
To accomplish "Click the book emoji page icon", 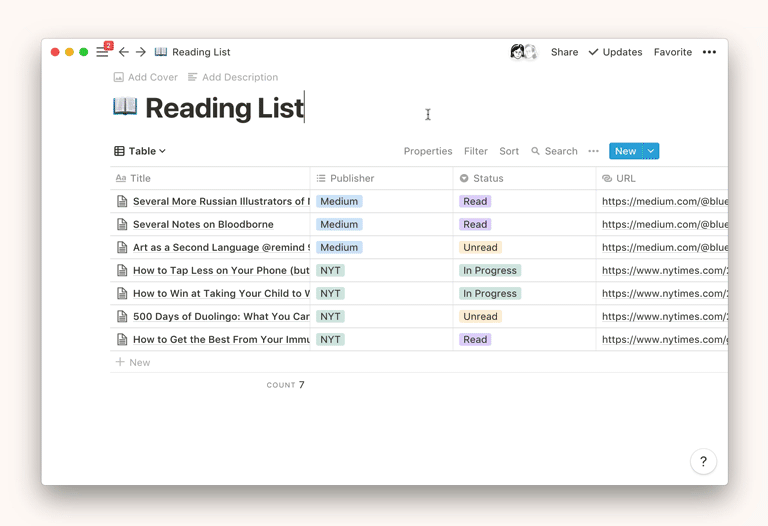I will [x=125, y=107].
